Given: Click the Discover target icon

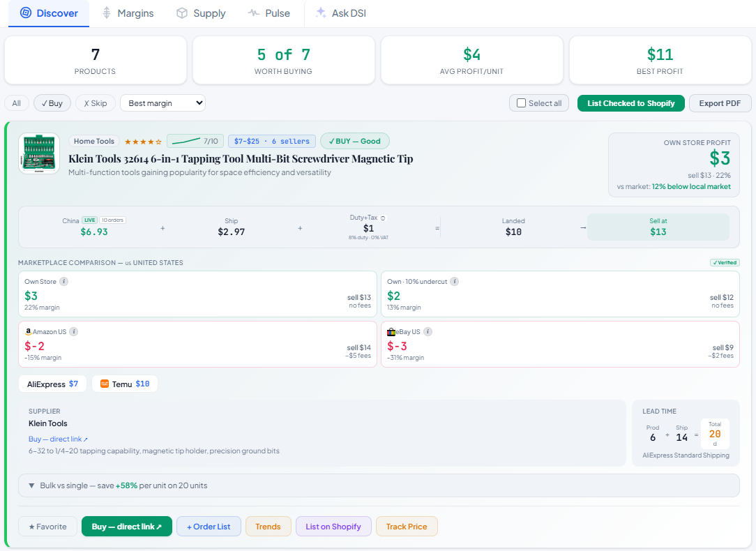Looking at the screenshot, I should [x=26, y=13].
